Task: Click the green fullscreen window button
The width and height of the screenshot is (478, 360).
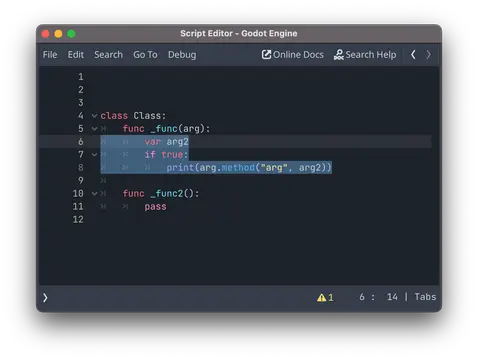Action: 71,34
